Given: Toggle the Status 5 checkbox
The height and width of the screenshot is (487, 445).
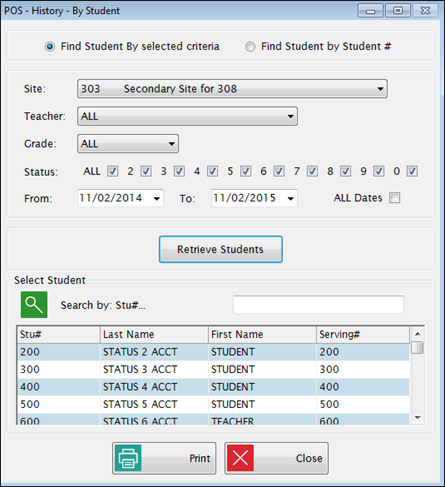Looking at the screenshot, I should point(246,171).
